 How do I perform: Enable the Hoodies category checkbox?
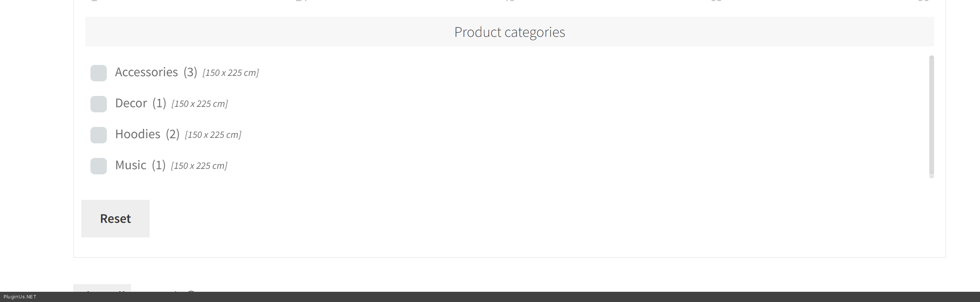tap(98, 135)
